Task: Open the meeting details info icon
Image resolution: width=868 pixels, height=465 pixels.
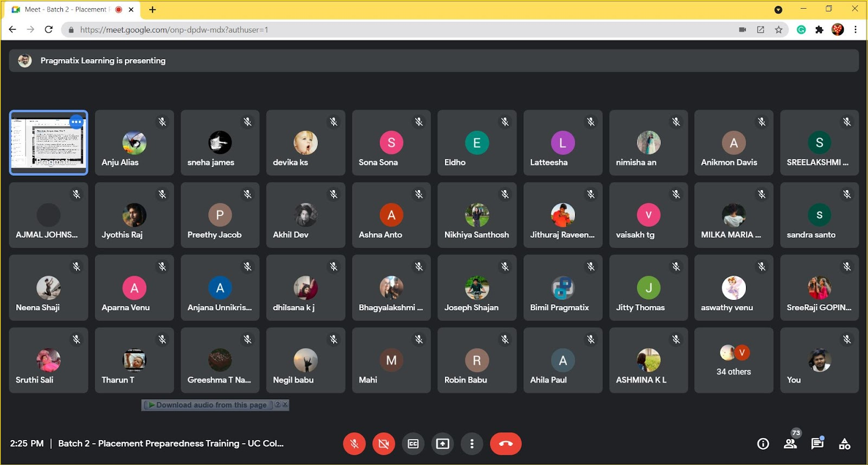Action: 763,444
